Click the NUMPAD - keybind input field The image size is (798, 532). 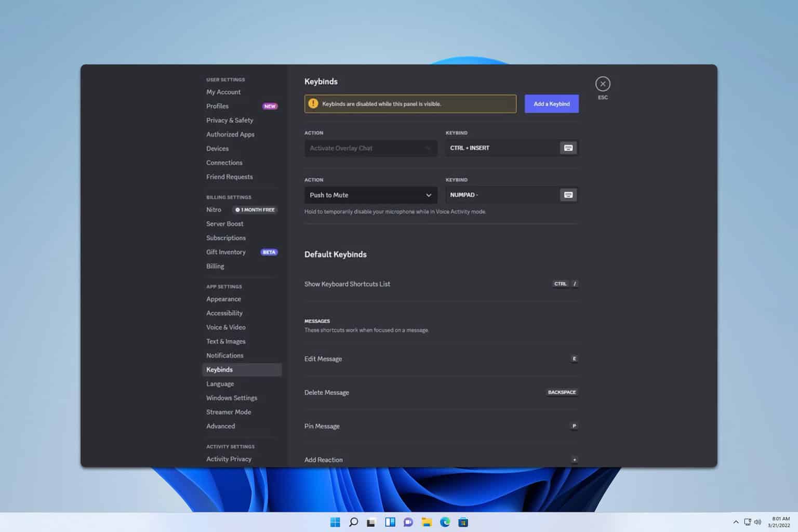click(x=501, y=195)
